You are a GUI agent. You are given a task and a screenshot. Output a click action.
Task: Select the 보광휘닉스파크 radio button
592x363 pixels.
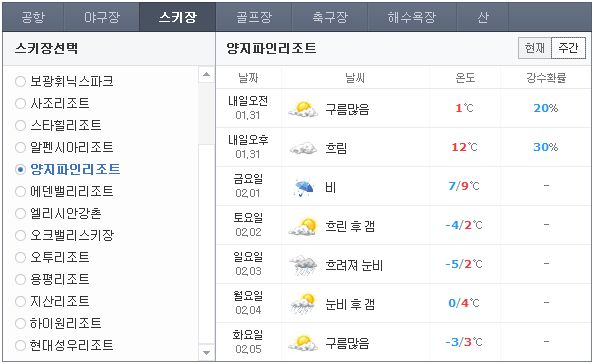(x=20, y=81)
